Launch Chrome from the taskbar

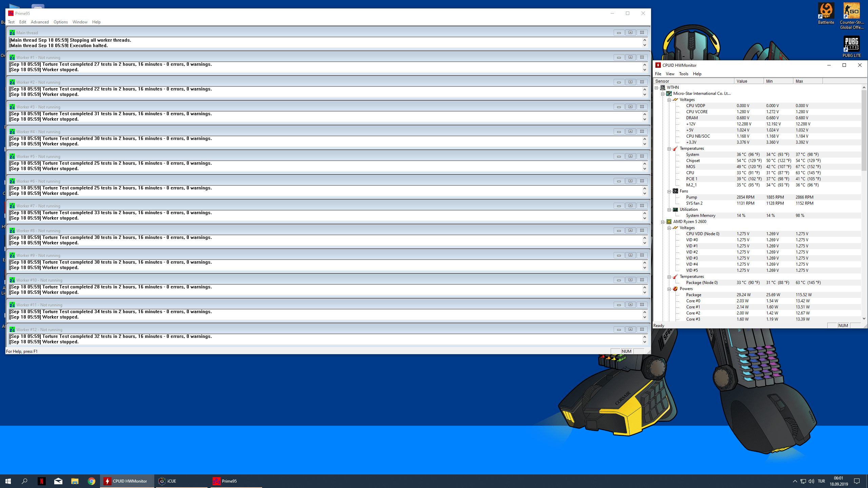point(92,481)
